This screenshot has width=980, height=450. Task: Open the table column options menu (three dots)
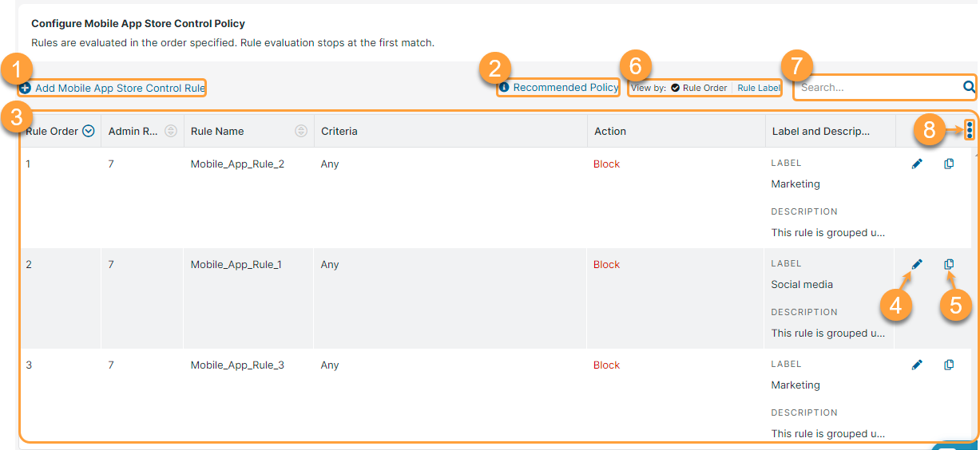[x=969, y=130]
